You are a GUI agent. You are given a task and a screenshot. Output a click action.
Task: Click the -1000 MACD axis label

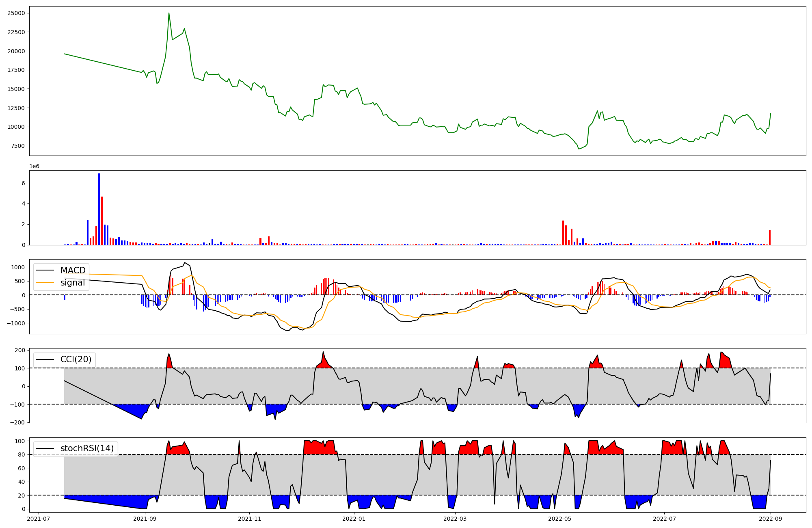pos(17,323)
